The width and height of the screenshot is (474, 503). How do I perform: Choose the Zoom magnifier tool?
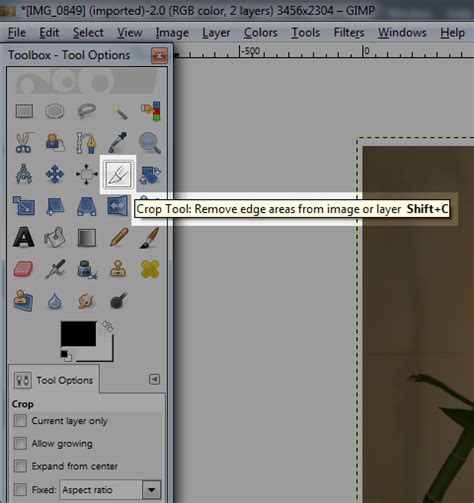(150, 143)
